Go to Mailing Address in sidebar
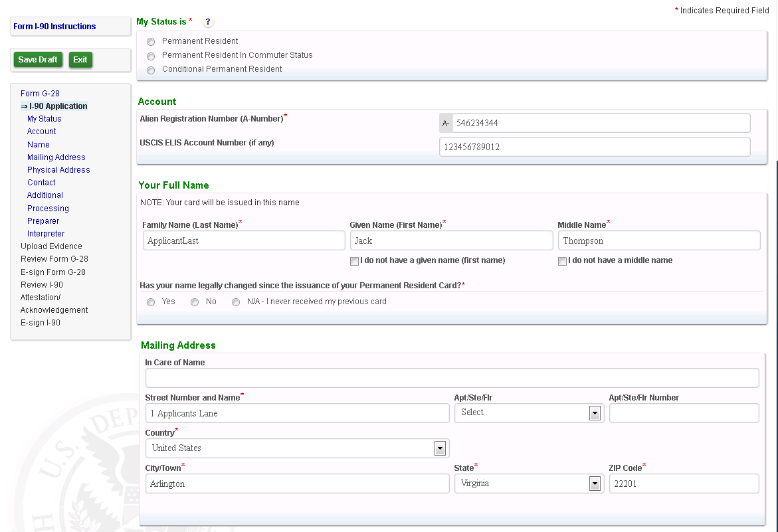This screenshot has height=532, width=778. click(x=56, y=157)
